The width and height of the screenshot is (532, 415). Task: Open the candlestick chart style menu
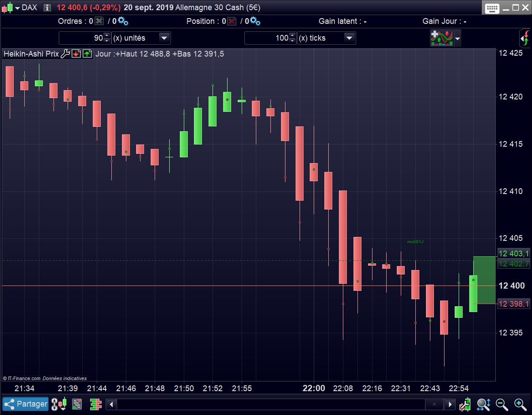(11, 8)
